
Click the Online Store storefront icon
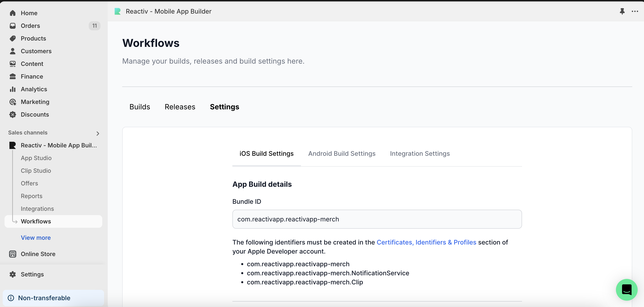point(12,254)
